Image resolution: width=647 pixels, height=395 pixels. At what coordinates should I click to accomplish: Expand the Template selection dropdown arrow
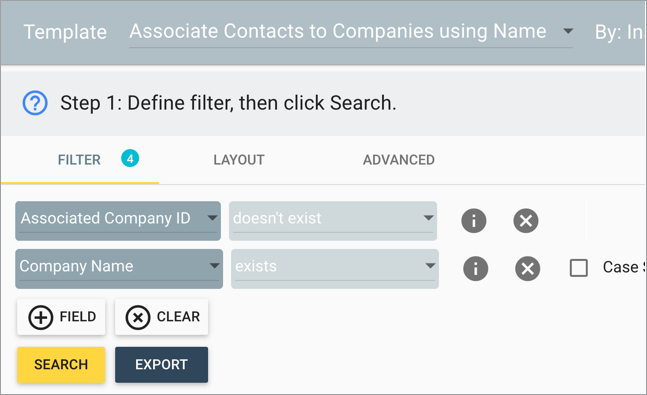coord(568,31)
